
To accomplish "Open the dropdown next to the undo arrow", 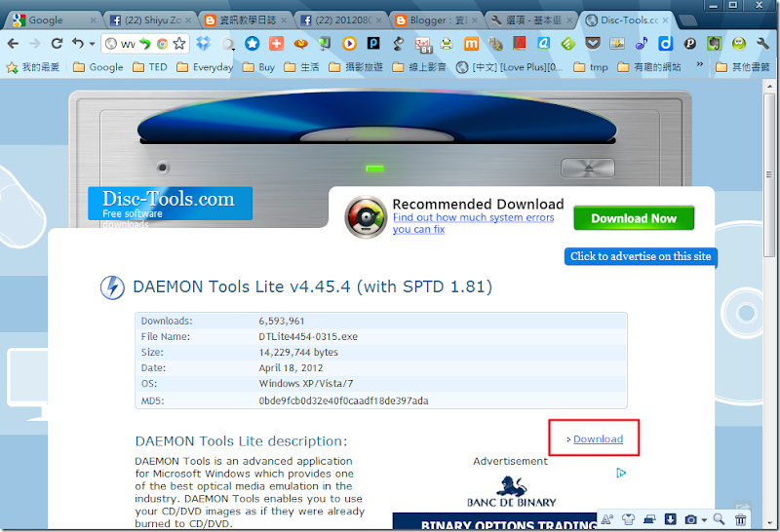I will (x=92, y=44).
